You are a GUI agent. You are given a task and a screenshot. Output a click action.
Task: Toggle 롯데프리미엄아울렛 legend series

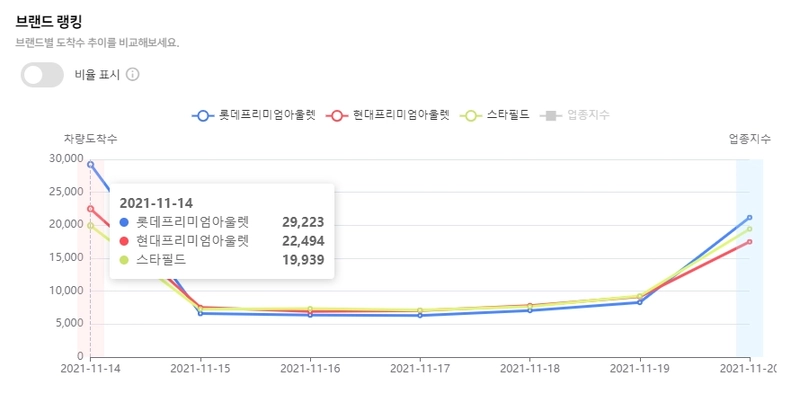click(x=254, y=115)
